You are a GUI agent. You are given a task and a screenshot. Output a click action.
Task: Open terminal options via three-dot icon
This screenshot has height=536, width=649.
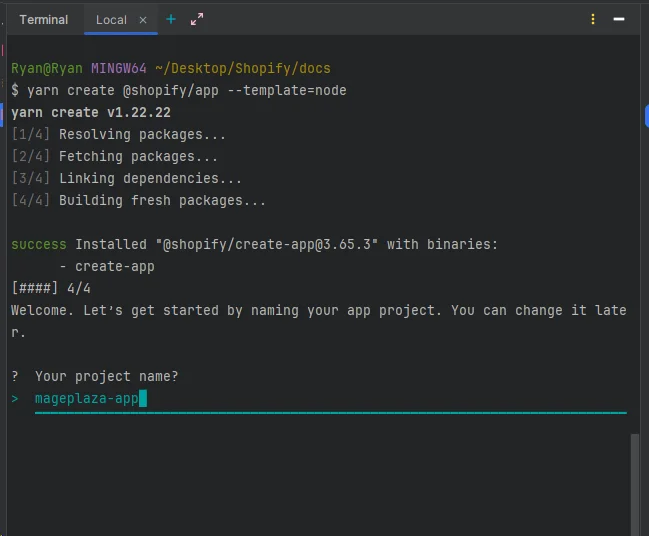click(x=593, y=19)
